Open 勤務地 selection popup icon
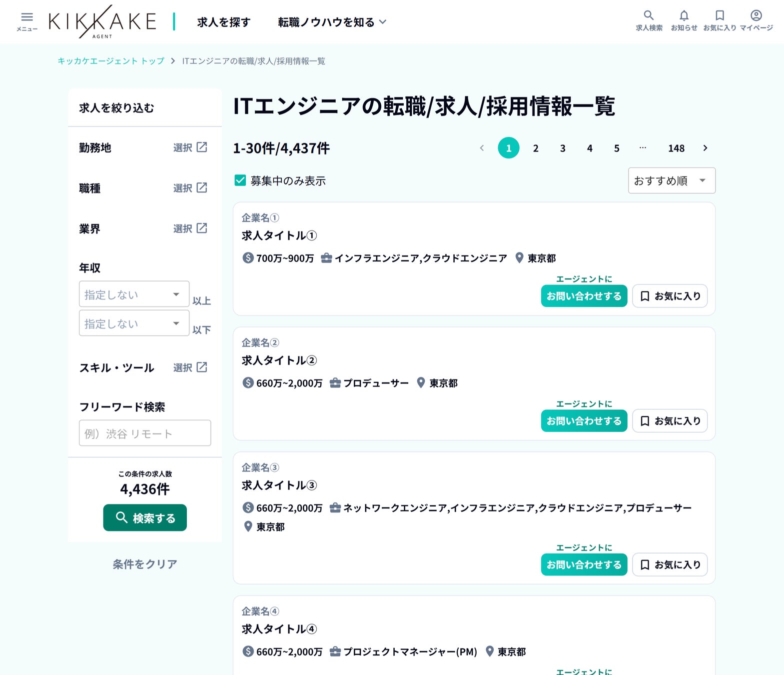784x675 pixels. click(201, 147)
